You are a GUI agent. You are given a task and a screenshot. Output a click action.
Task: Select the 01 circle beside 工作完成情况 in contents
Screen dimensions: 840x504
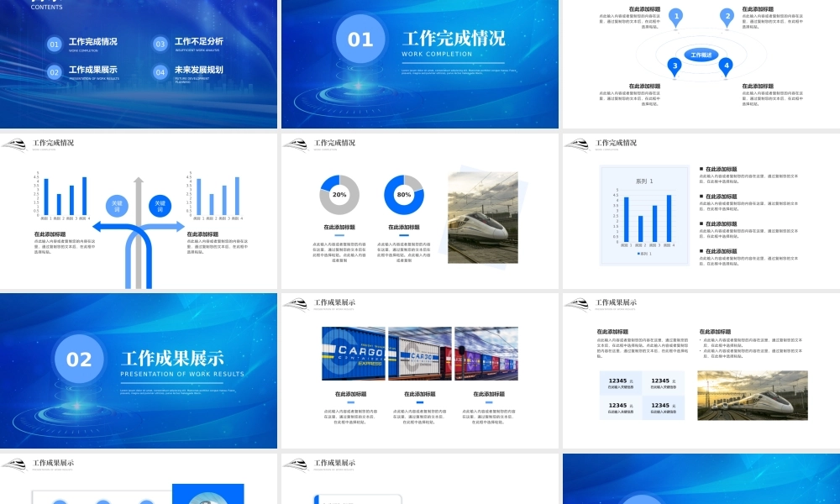(54, 45)
